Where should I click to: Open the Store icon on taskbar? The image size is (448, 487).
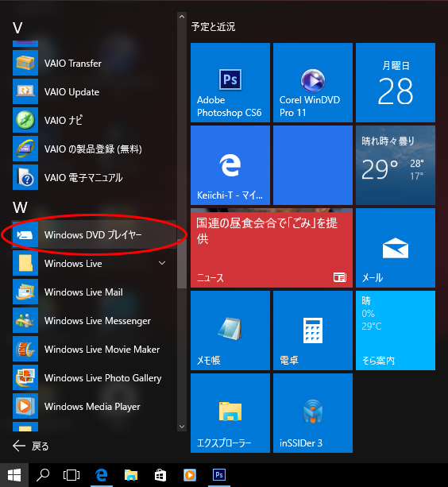click(160, 475)
